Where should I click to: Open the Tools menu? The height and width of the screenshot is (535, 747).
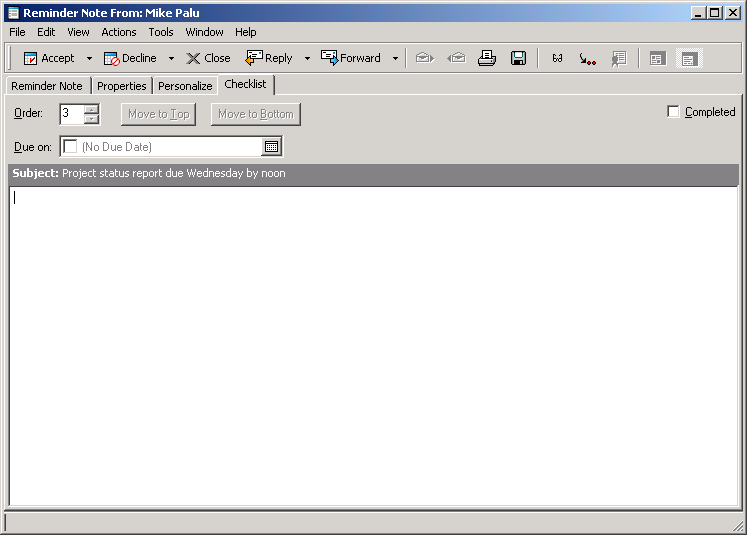point(161,32)
